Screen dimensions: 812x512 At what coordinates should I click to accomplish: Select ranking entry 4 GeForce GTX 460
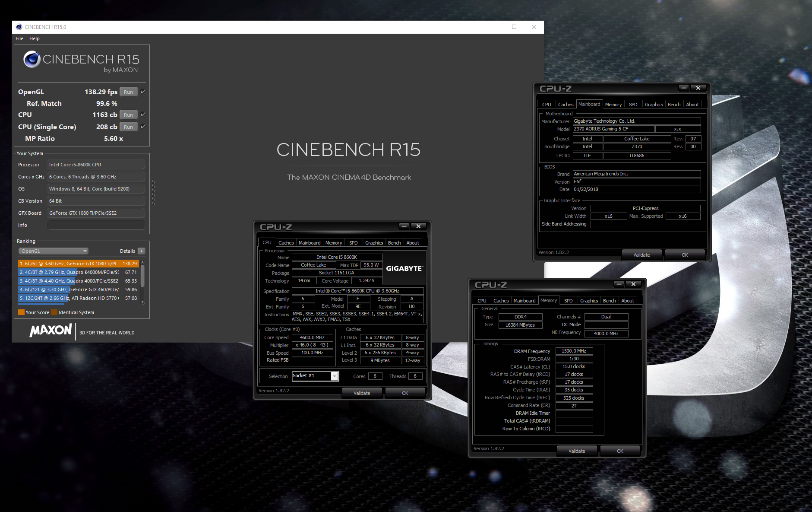point(78,289)
